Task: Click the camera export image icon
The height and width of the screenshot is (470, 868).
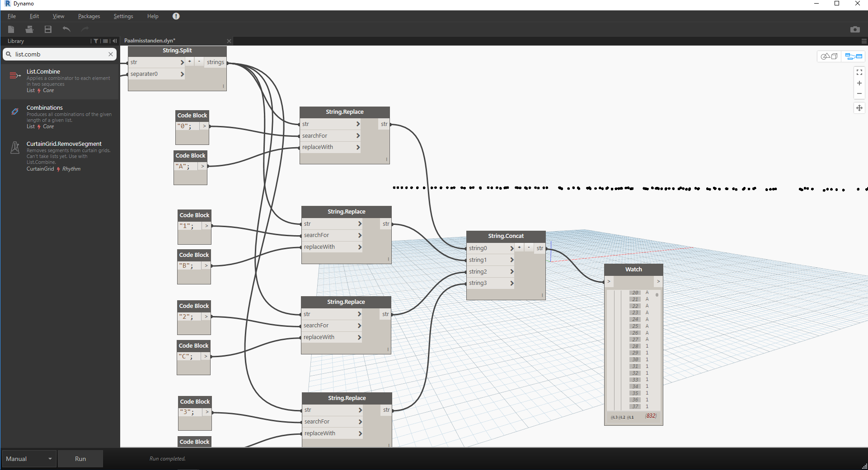Action: pos(855,29)
